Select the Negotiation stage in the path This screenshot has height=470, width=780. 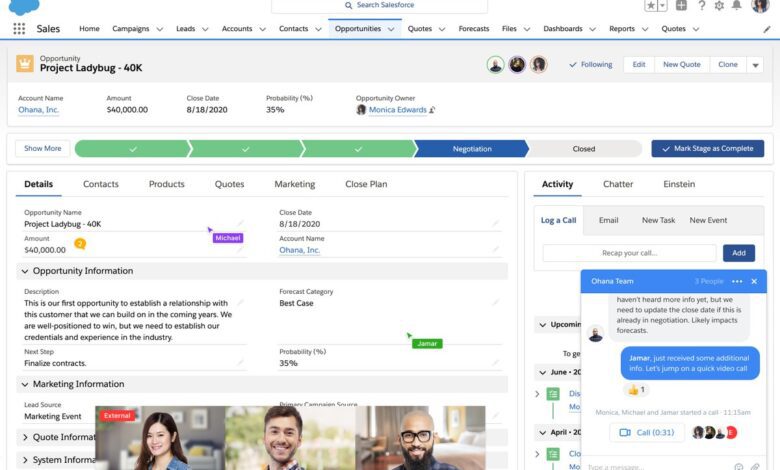point(472,149)
